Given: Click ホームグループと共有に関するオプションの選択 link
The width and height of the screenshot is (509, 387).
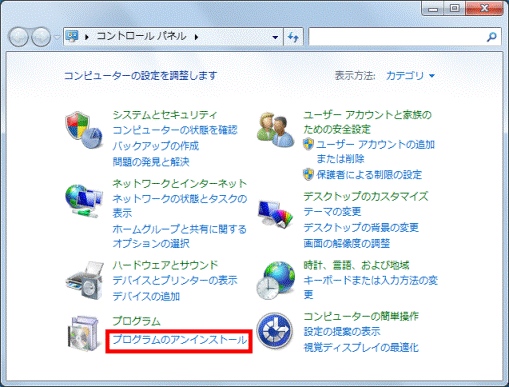Looking at the screenshot, I should pos(179,236).
